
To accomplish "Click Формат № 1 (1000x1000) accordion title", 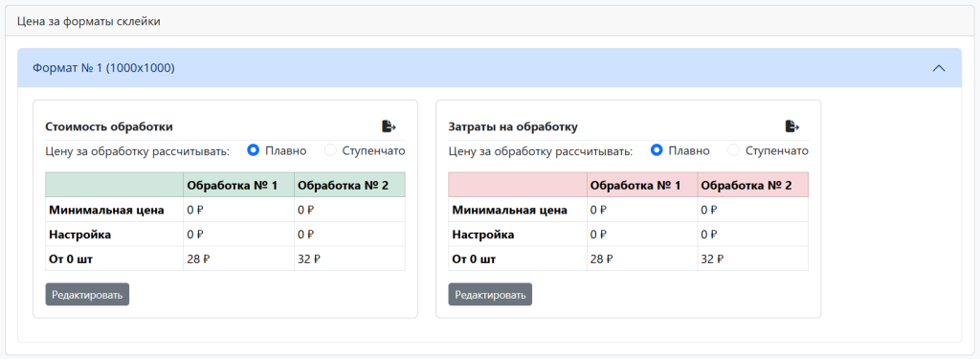I will click(103, 68).
